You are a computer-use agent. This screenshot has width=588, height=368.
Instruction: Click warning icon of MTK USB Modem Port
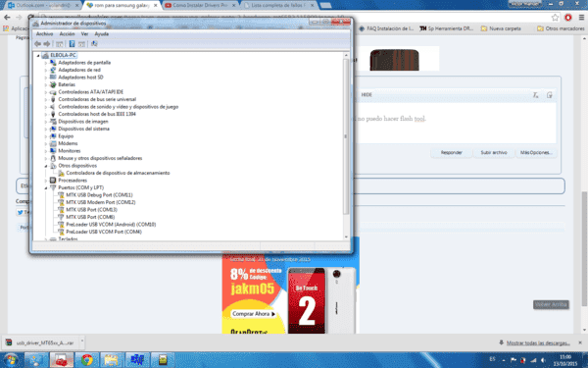point(61,202)
